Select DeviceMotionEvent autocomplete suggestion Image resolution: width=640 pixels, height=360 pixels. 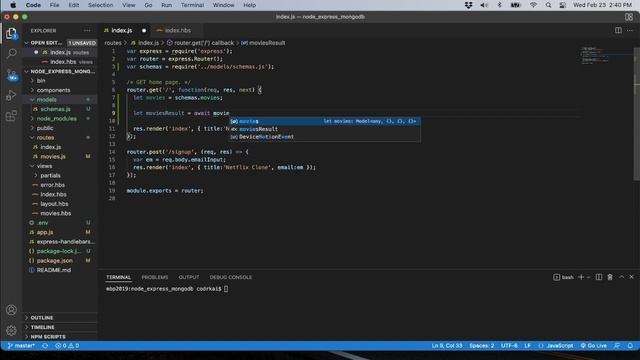click(x=324, y=137)
